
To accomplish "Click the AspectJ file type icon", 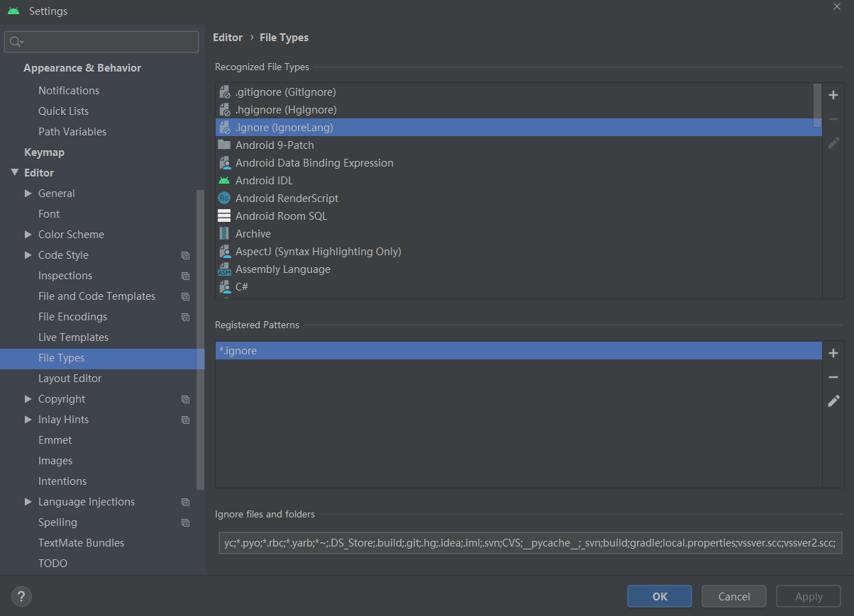I will pyautogui.click(x=224, y=252).
